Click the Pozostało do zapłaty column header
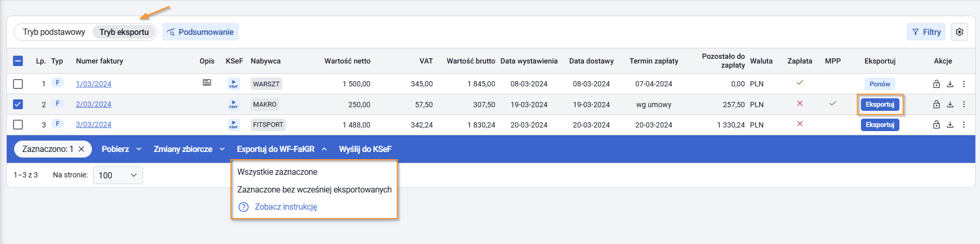Screen dimensions: 980x244 723,60
